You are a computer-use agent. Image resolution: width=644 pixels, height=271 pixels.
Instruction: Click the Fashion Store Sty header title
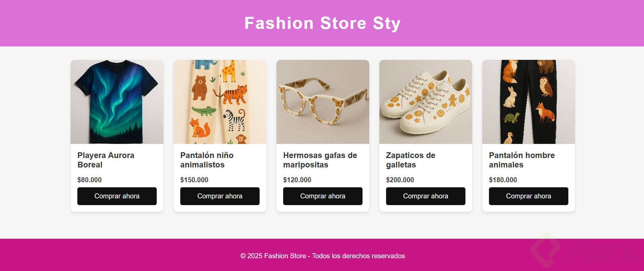click(x=323, y=23)
